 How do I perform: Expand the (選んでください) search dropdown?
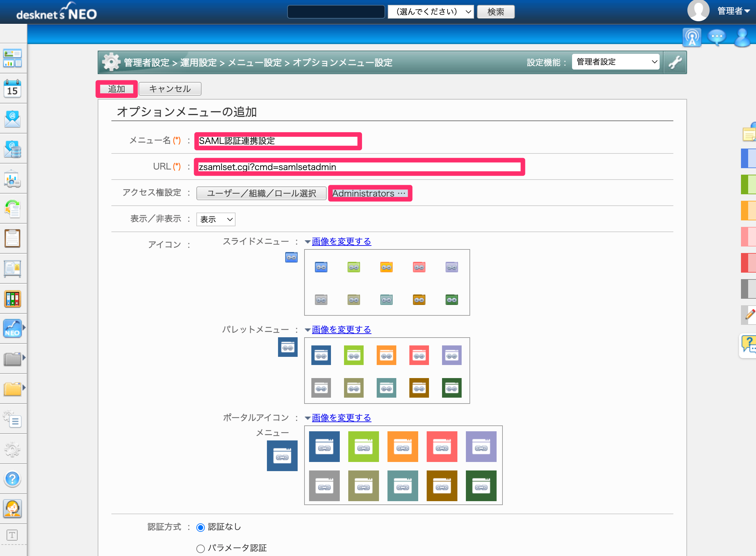(x=431, y=12)
